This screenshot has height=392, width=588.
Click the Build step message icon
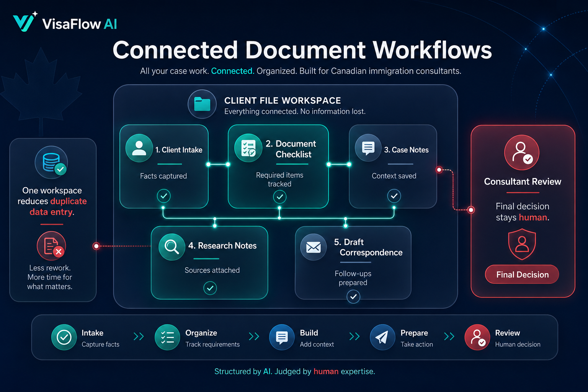[x=282, y=337]
